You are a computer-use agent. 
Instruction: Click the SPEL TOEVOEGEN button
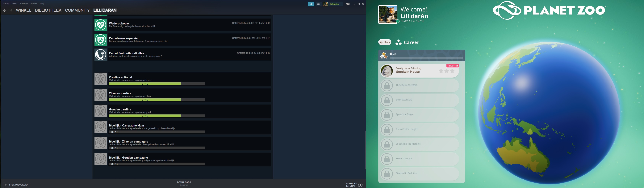[x=16, y=185]
